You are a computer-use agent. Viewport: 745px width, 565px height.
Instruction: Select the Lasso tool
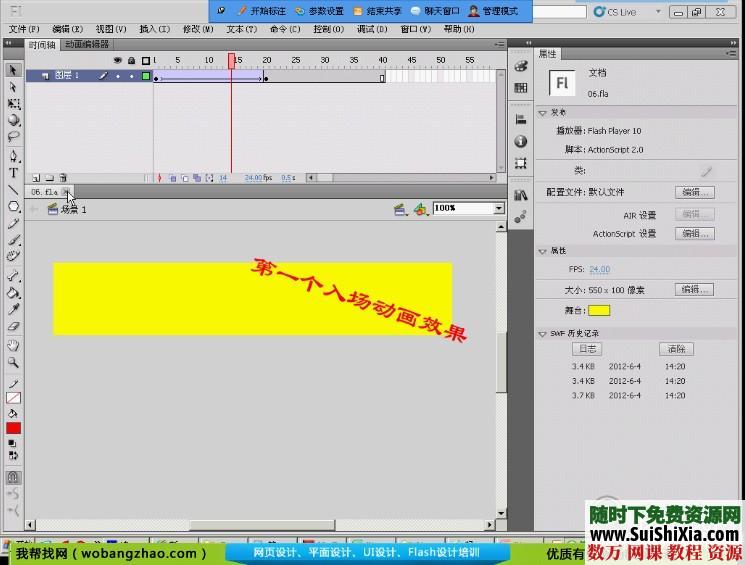[x=14, y=137]
